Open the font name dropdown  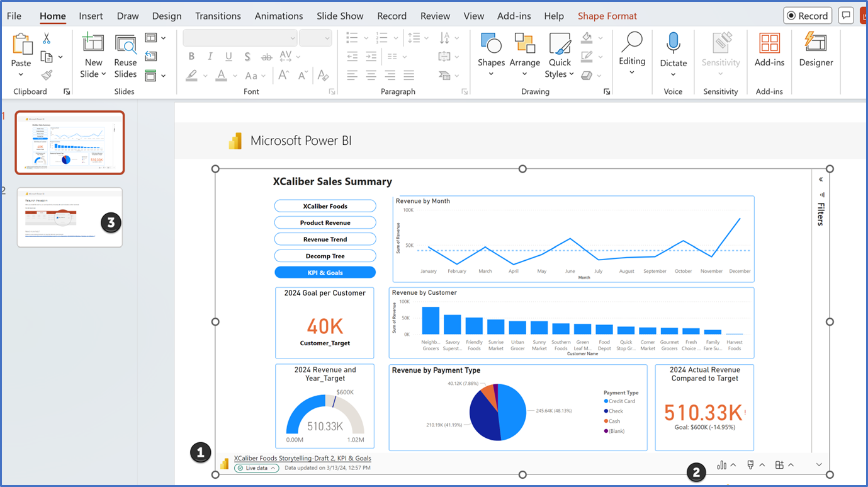293,38
